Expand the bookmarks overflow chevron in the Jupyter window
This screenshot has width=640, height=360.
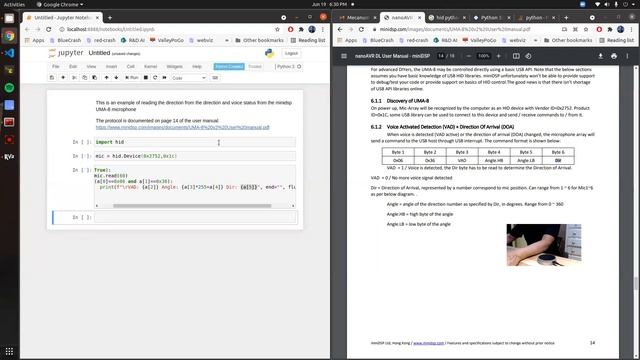click(227, 40)
